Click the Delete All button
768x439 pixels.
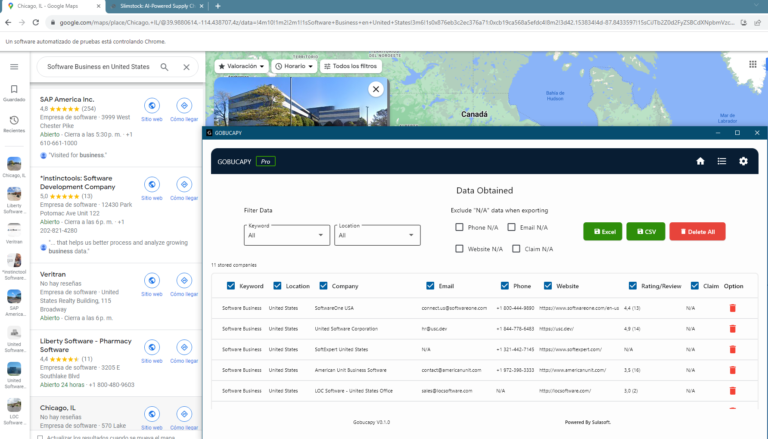697,232
